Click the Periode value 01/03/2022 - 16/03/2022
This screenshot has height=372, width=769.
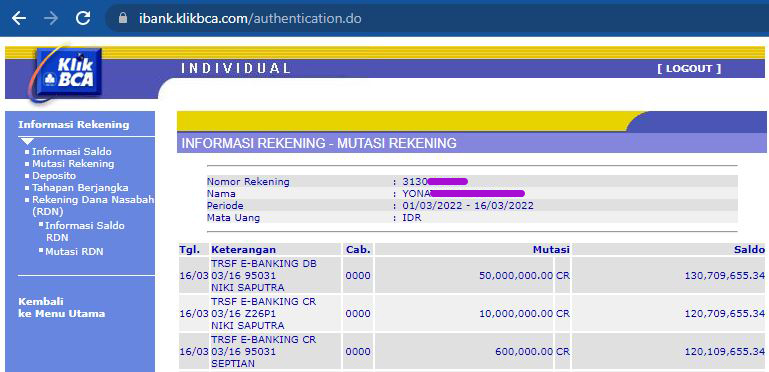(x=468, y=205)
